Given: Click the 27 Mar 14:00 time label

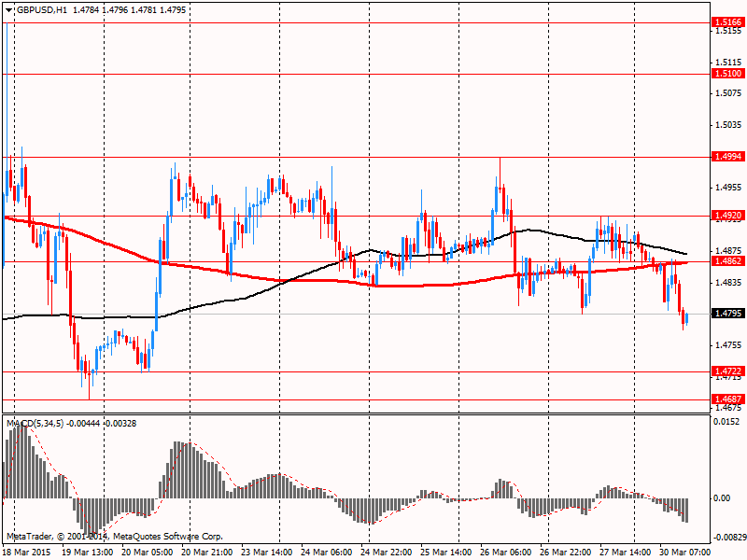Looking at the screenshot, I should tap(625, 553).
